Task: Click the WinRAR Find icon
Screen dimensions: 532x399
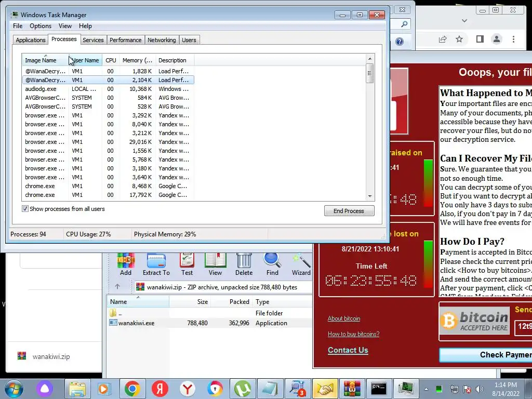Action: 272,264
